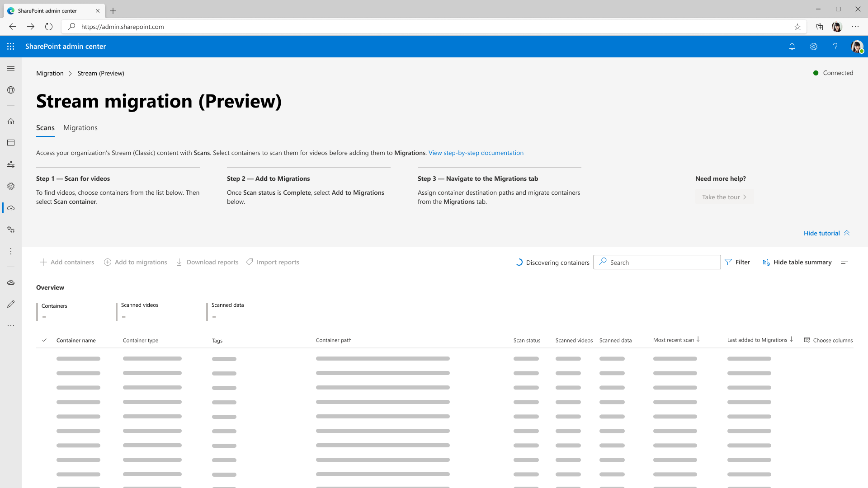Click the Take the tour link

tap(724, 197)
